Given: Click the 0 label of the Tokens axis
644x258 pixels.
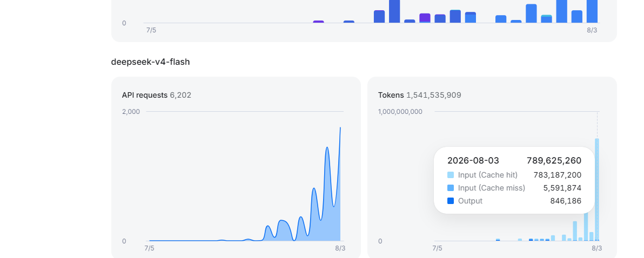Looking at the screenshot, I should [x=380, y=241].
